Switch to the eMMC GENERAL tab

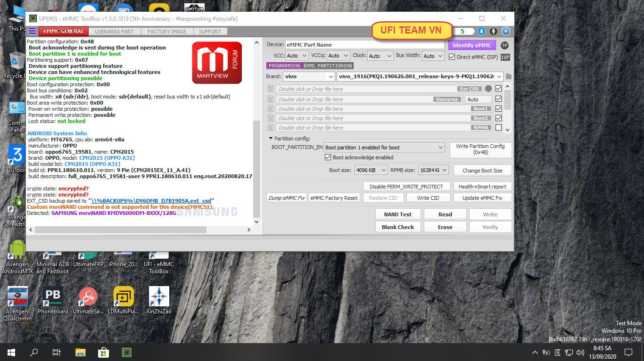point(64,32)
